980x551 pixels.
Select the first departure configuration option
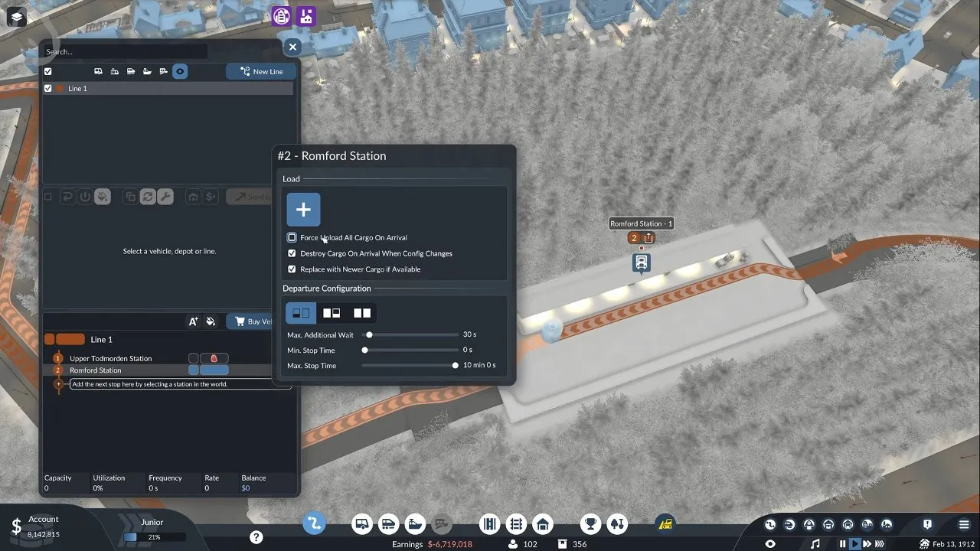point(301,312)
